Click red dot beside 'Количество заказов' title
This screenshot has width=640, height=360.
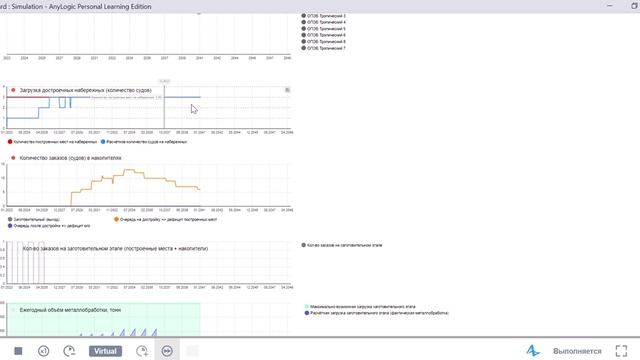point(13,158)
